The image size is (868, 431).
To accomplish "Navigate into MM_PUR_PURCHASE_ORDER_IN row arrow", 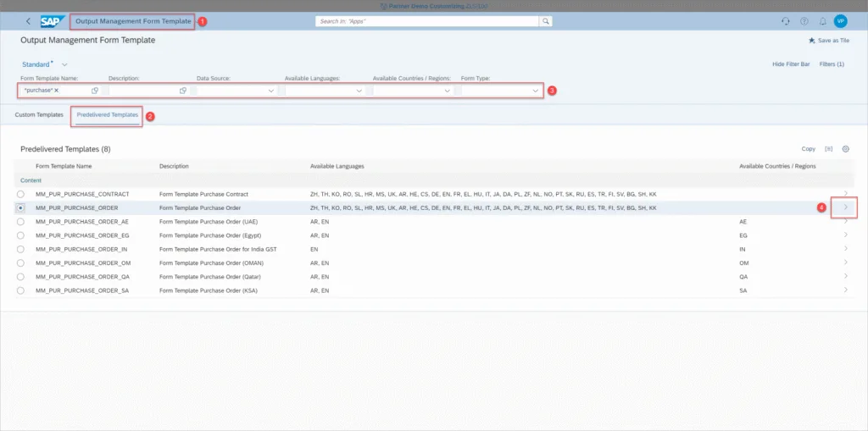I will click(845, 248).
